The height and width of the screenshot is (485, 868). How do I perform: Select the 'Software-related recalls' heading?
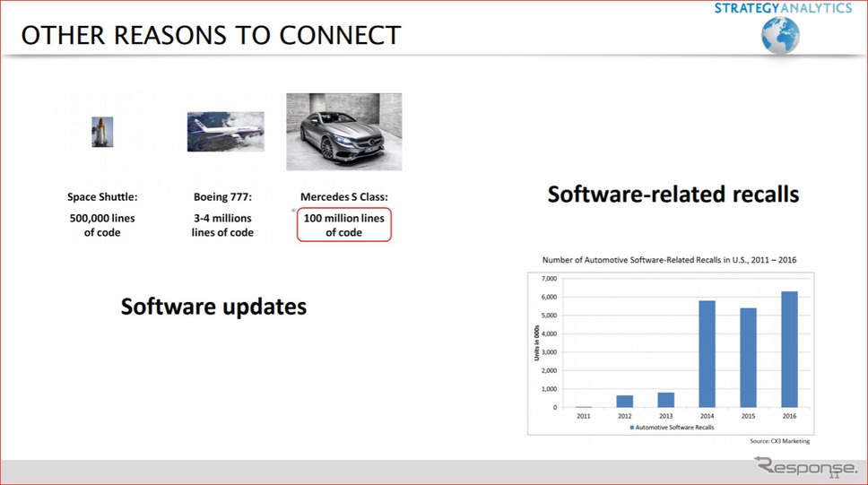(x=673, y=195)
